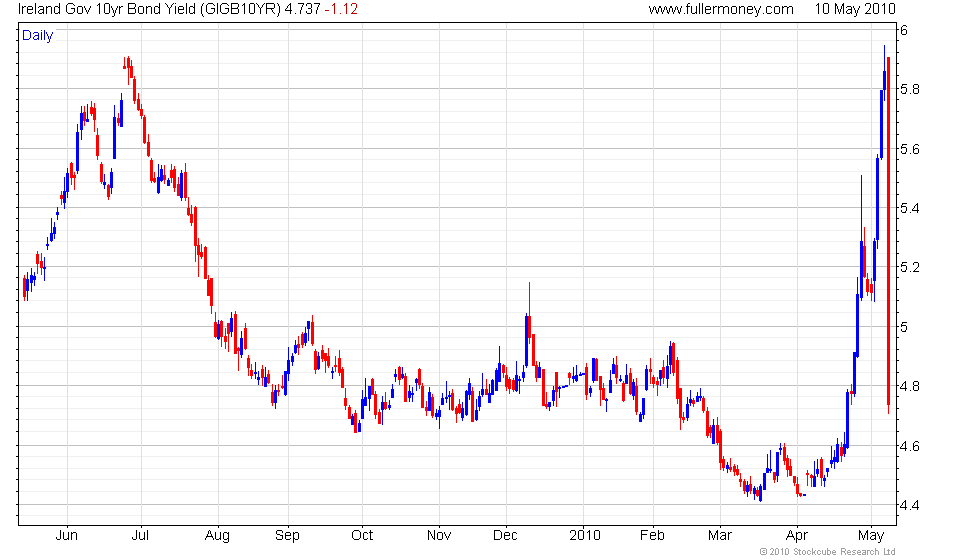980x560 pixels.
Task: Select the y-axis label 5.4
Action: click(x=909, y=208)
